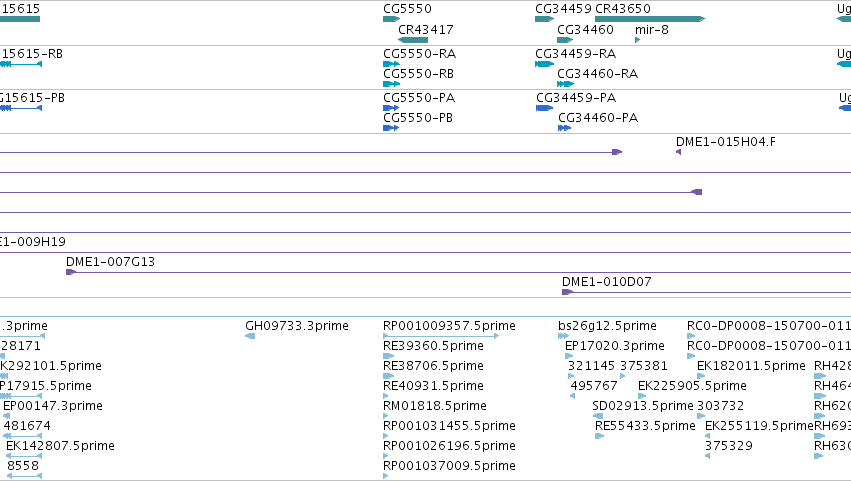The width and height of the screenshot is (851, 481).
Task: Click the CR43650 gene bar
Action: 650,19
